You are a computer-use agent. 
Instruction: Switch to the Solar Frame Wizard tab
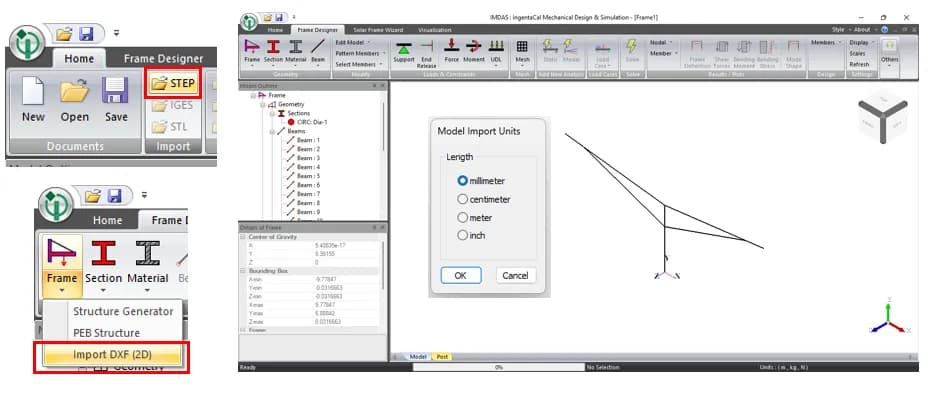point(378,30)
